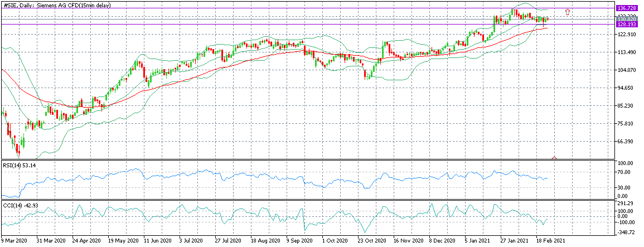Select the purple 128.193 price label

[627, 25]
